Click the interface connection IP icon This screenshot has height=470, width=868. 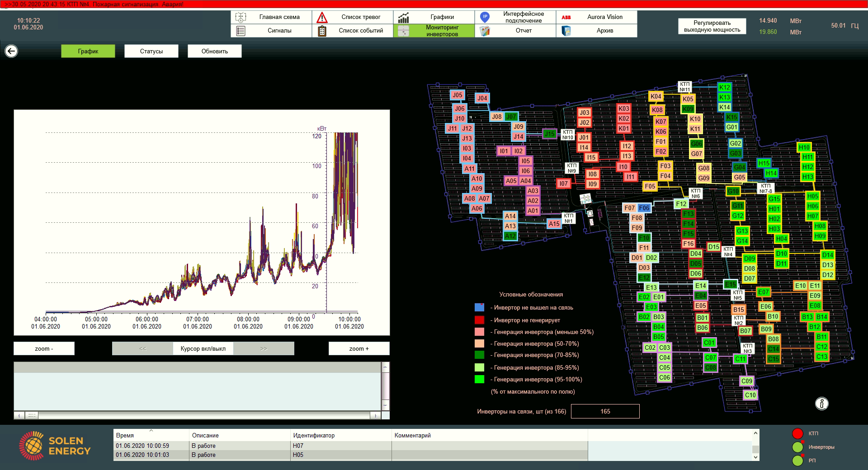[x=485, y=18]
